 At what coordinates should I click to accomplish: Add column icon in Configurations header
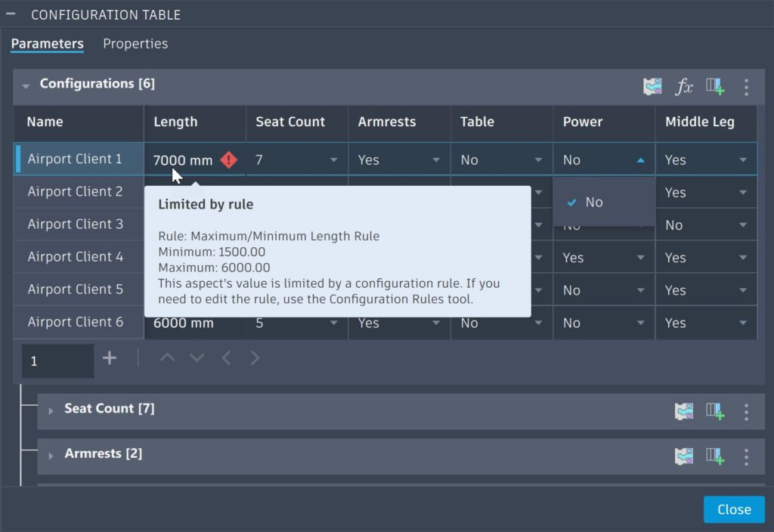[x=715, y=86]
